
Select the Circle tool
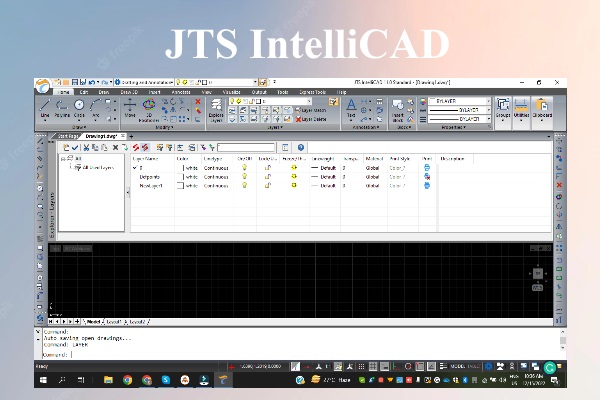[79, 108]
